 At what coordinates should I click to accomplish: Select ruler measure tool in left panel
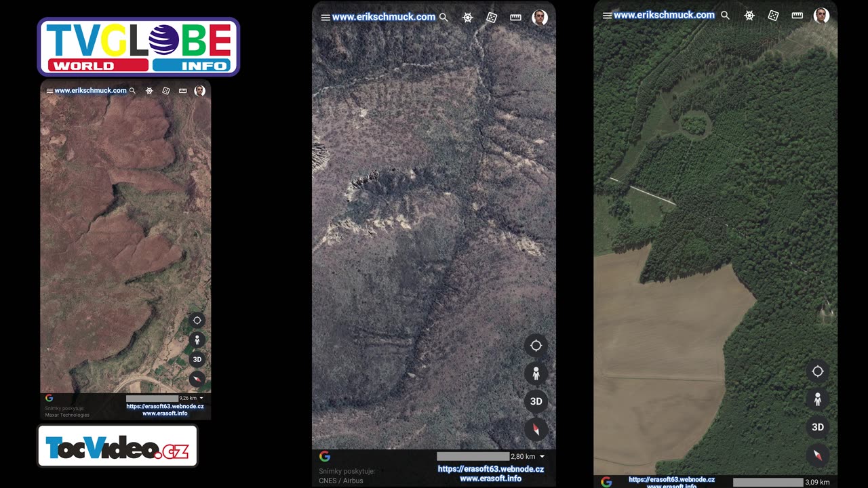click(x=182, y=90)
